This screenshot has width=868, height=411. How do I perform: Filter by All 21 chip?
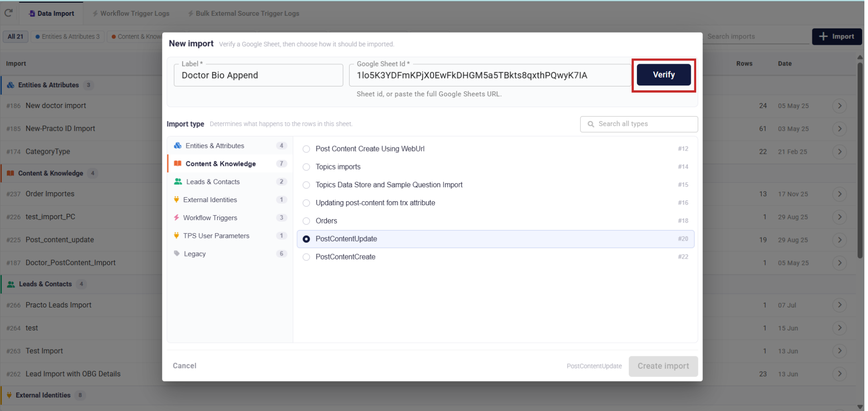coord(15,37)
